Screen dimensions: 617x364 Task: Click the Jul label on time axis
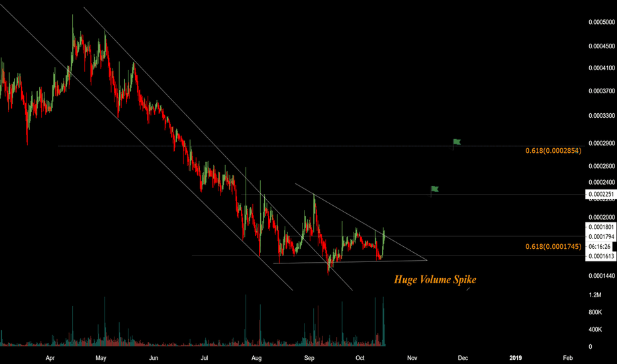[x=204, y=358]
